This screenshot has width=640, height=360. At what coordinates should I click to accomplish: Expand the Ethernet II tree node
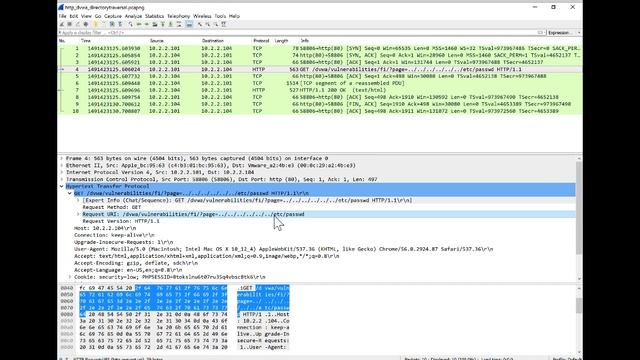pos(62,165)
